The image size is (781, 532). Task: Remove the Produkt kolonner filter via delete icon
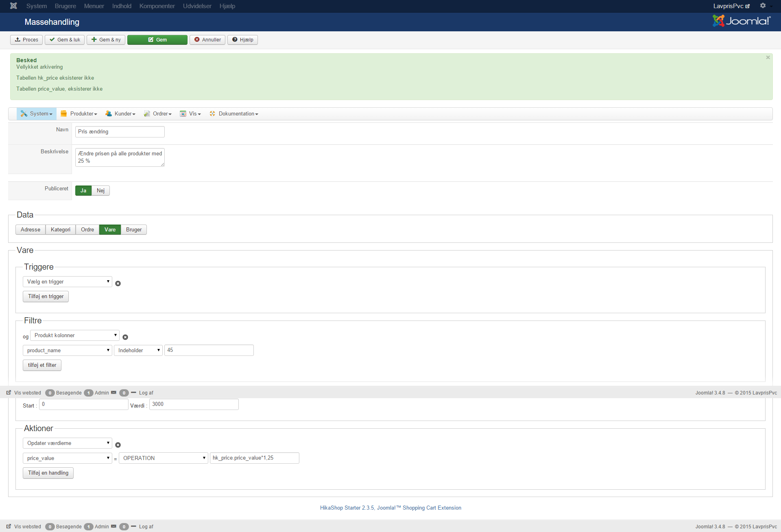tap(125, 337)
